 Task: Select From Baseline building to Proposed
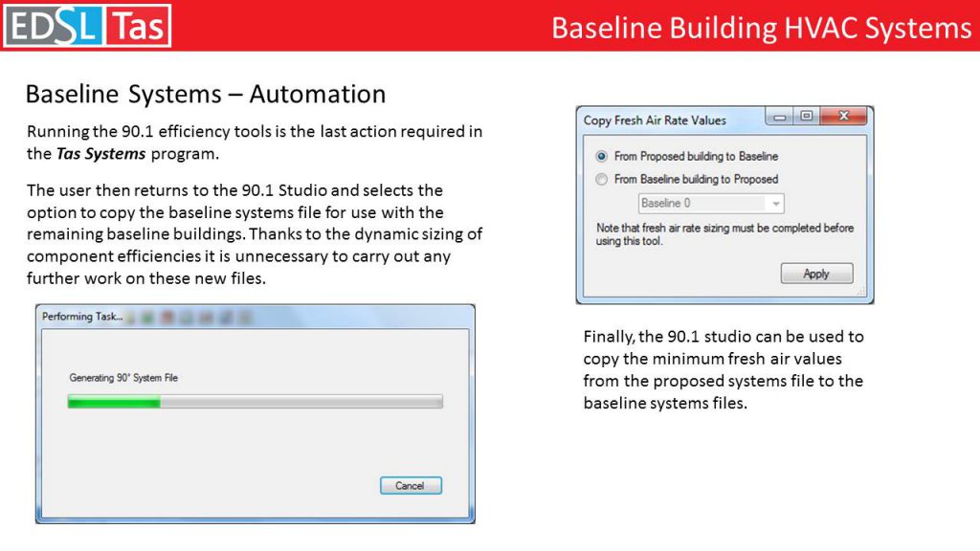pos(602,179)
